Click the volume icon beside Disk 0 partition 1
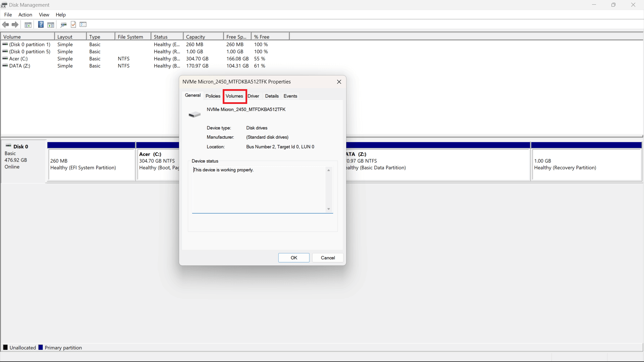The height and width of the screenshot is (362, 644). [5, 44]
